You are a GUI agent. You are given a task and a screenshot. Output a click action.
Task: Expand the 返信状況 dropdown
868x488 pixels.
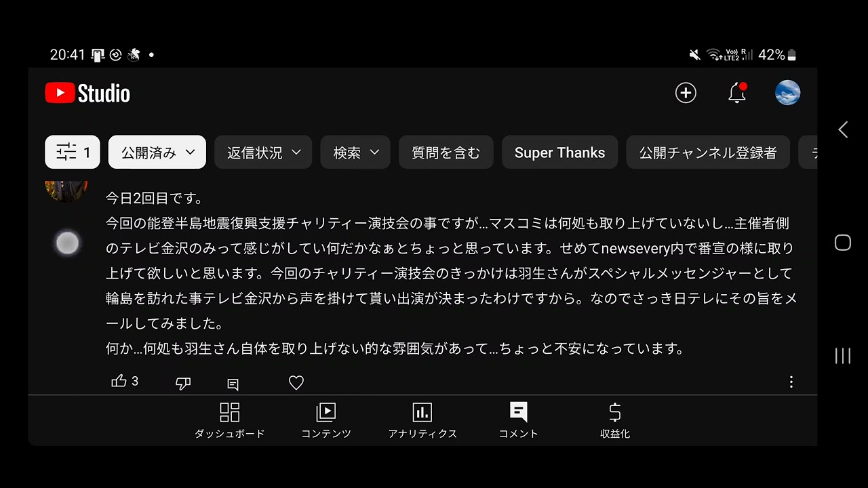[x=263, y=152]
